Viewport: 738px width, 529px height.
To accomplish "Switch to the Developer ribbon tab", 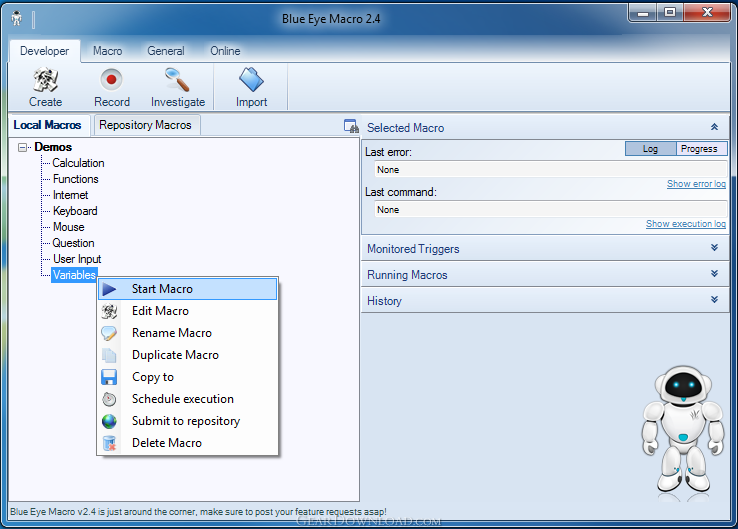I will [x=45, y=51].
